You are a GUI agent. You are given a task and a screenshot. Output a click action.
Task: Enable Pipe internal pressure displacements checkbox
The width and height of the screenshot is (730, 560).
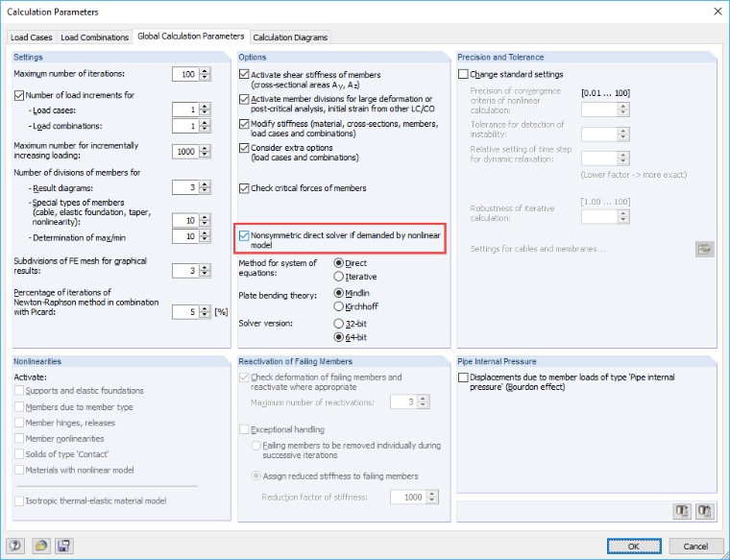tap(463, 377)
